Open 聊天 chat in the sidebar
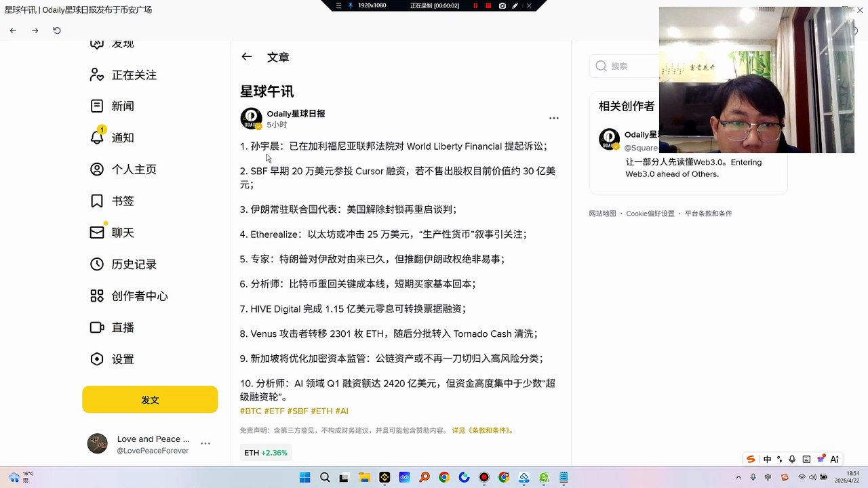Viewport: 868px width, 488px height. [x=113, y=232]
